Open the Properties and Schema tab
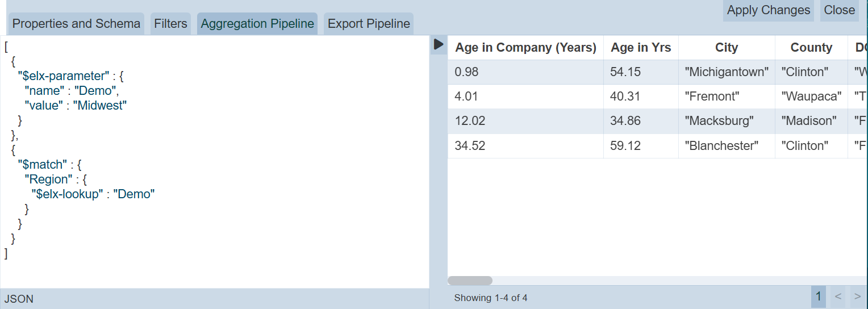 click(x=76, y=24)
